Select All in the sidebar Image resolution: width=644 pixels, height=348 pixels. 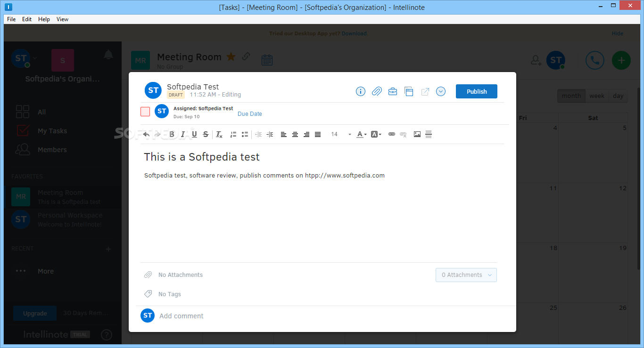pos(42,112)
